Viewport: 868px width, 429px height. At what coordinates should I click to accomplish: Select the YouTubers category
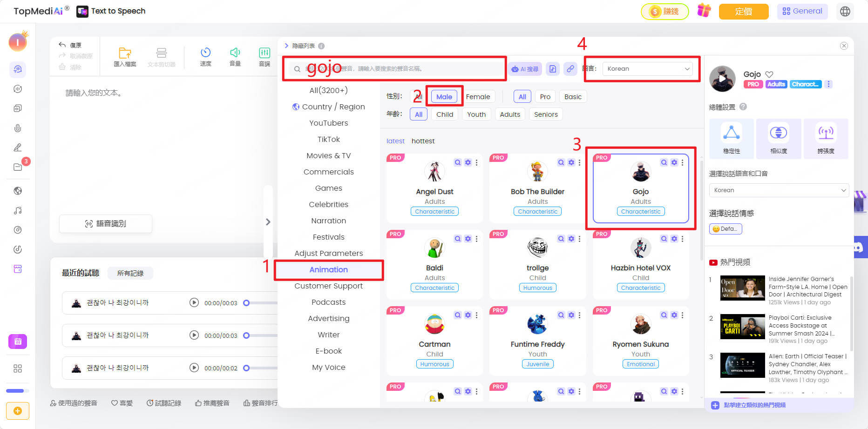coord(329,123)
